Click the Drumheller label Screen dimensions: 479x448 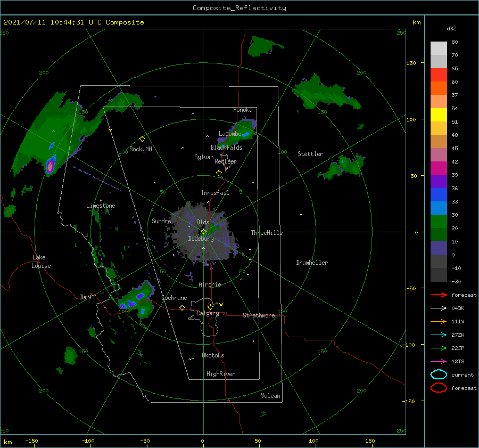(x=312, y=263)
